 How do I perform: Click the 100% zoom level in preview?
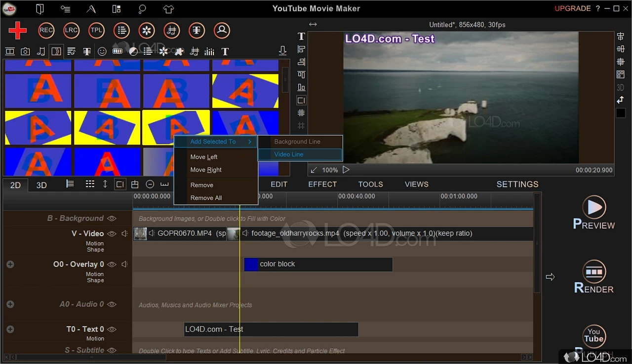[330, 170]
